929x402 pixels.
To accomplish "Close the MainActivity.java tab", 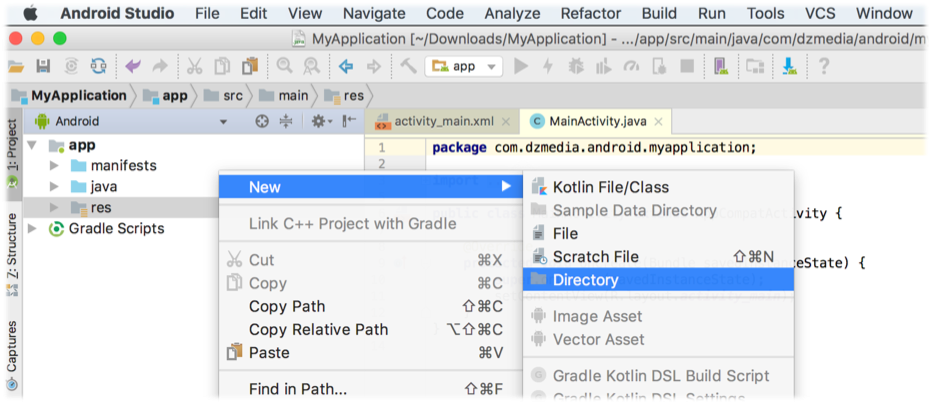I will [x=658, y=121].
